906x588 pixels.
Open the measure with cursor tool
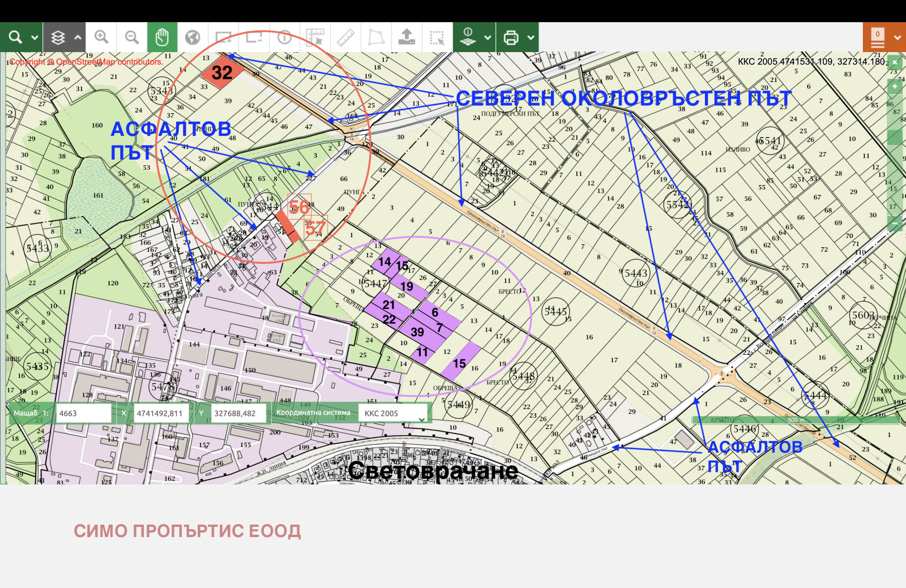click(315, 37)
